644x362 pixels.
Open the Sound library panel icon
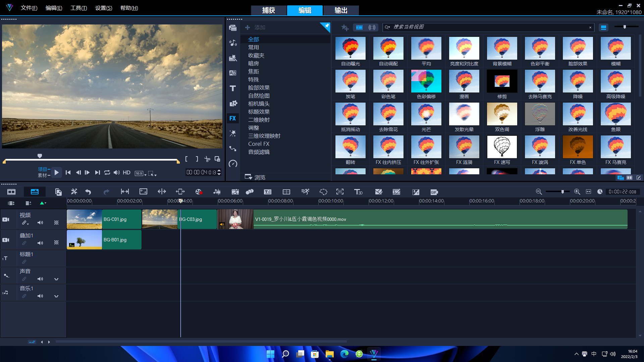pos(233,43)
